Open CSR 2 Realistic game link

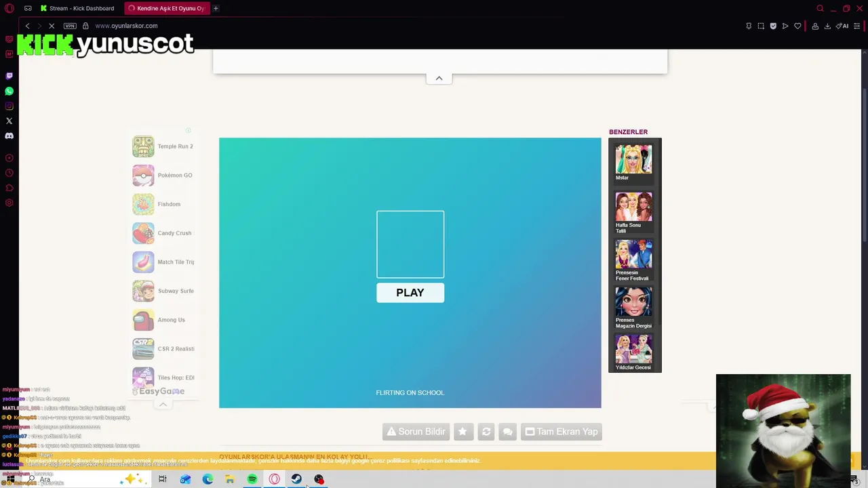(x=163, y=348)
